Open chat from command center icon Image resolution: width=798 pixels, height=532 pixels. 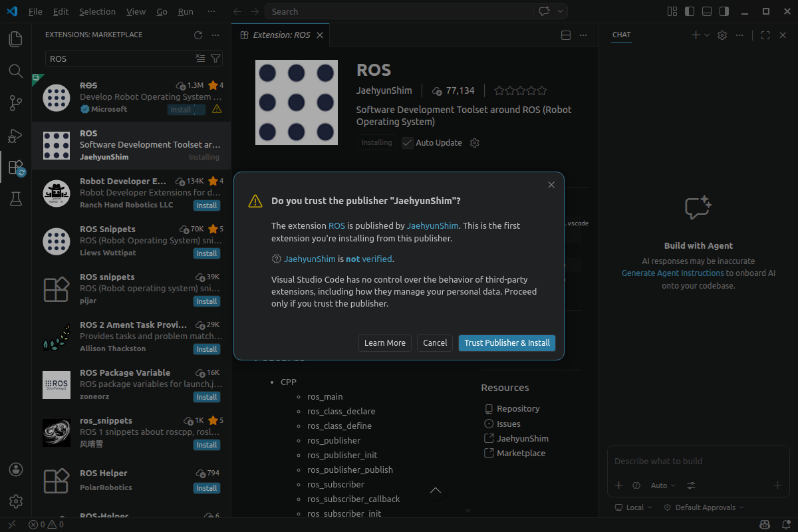[x=544, y=11]
